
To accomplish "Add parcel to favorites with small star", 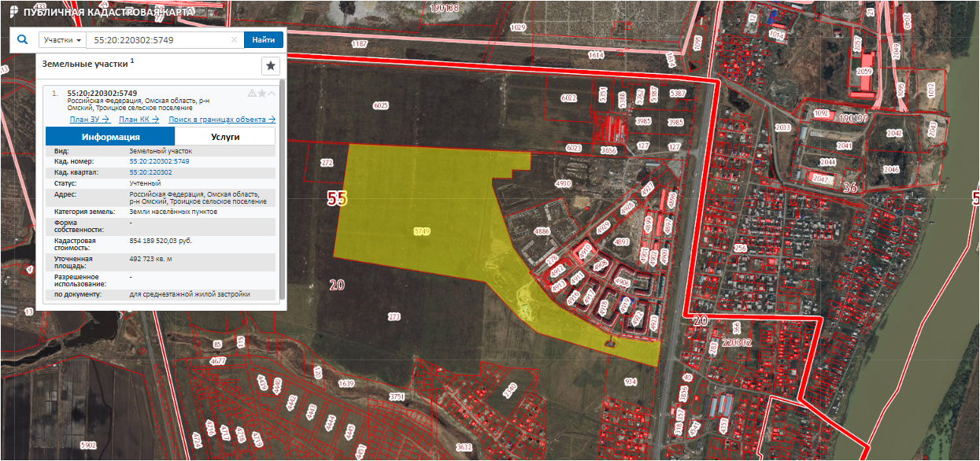I will (262, 94).
